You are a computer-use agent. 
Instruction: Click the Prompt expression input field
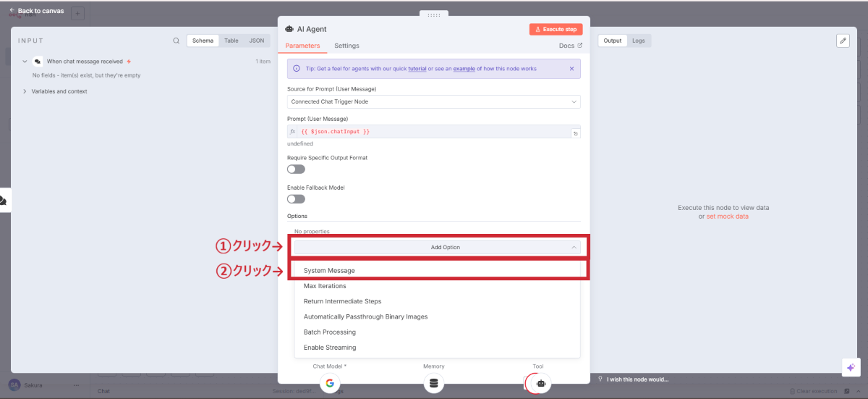click(430, 132)
